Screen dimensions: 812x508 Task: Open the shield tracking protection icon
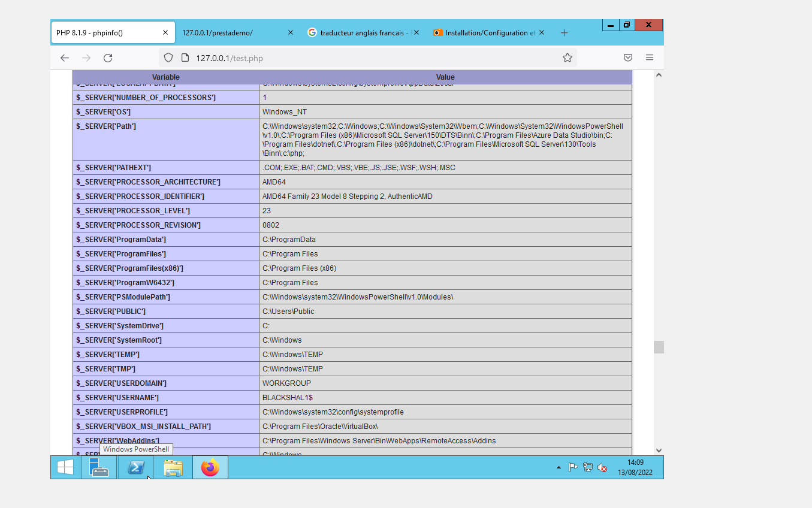click(x=168, y=58)
